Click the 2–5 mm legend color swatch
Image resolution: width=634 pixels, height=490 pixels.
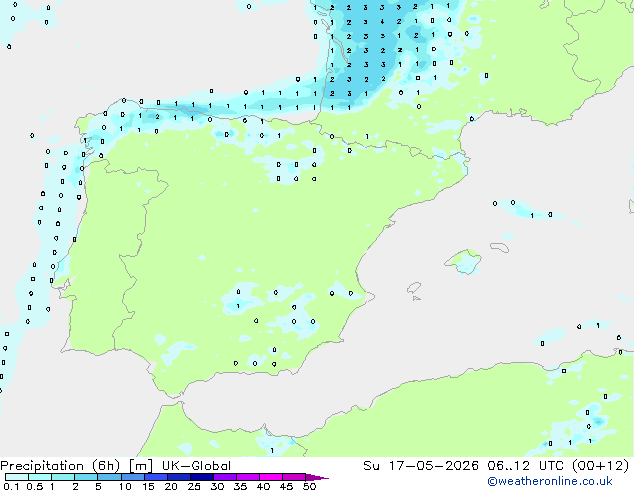pyautogui.click(x=86, y=477)
